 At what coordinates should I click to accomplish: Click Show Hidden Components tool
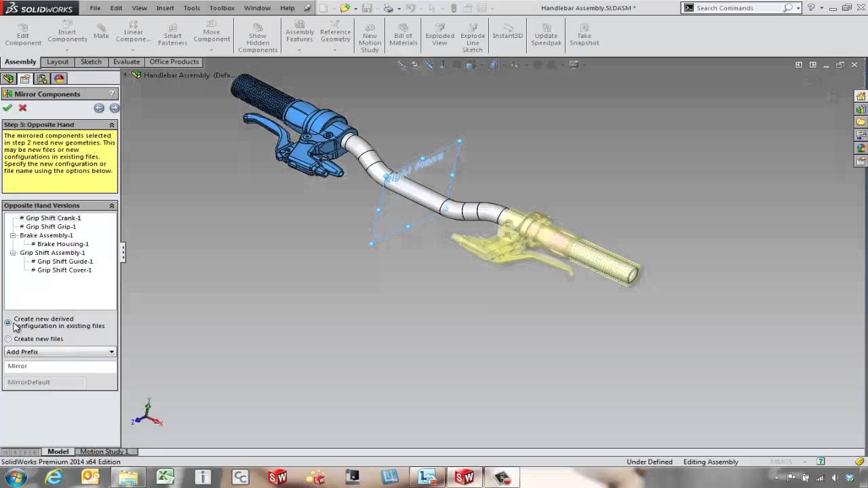258,37
